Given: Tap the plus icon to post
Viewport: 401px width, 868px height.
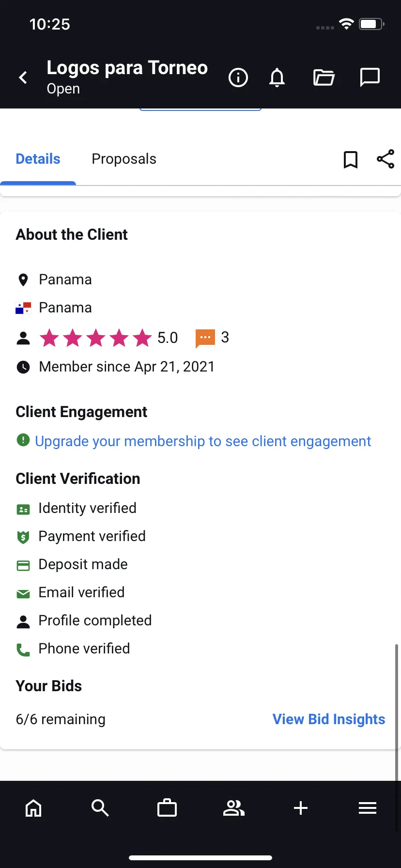Looking at the screenshot, I should (301, 808).
